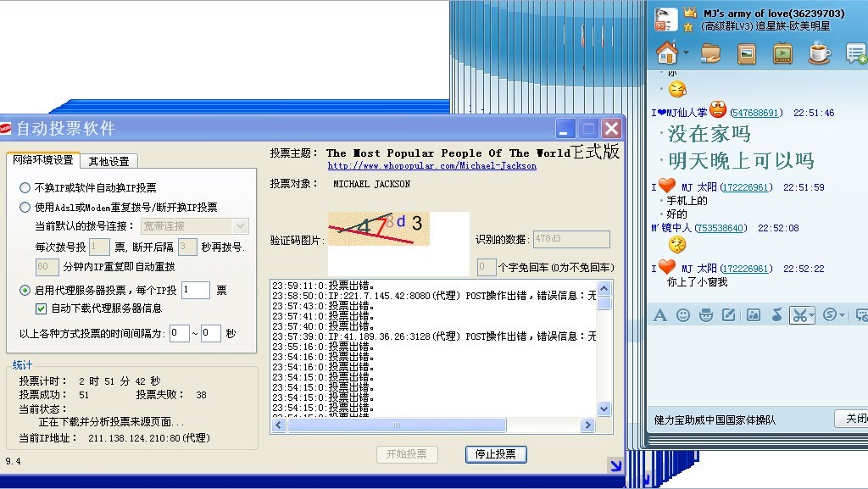Click the coffee cup icon in chat toolbar
This screenshot has height=489, width=868.
(819, 53)
